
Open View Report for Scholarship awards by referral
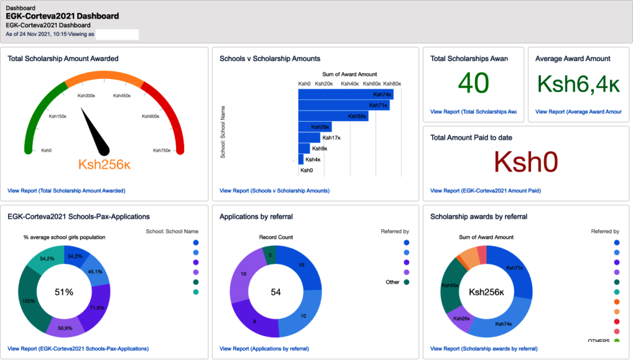tap(484, 349)
